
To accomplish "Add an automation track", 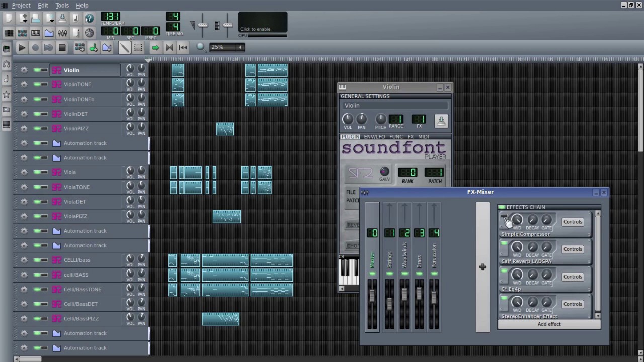I will pos(107,48).
